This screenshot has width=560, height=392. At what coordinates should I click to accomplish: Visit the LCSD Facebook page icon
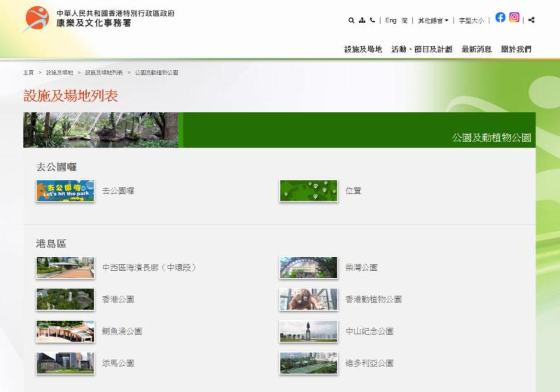[500, 17]
